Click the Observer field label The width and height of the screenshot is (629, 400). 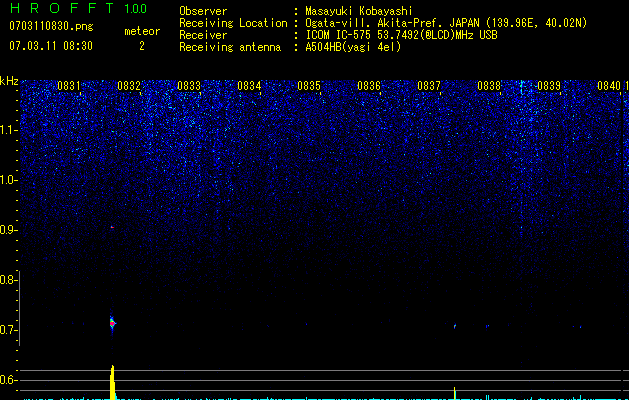point(203,11)
